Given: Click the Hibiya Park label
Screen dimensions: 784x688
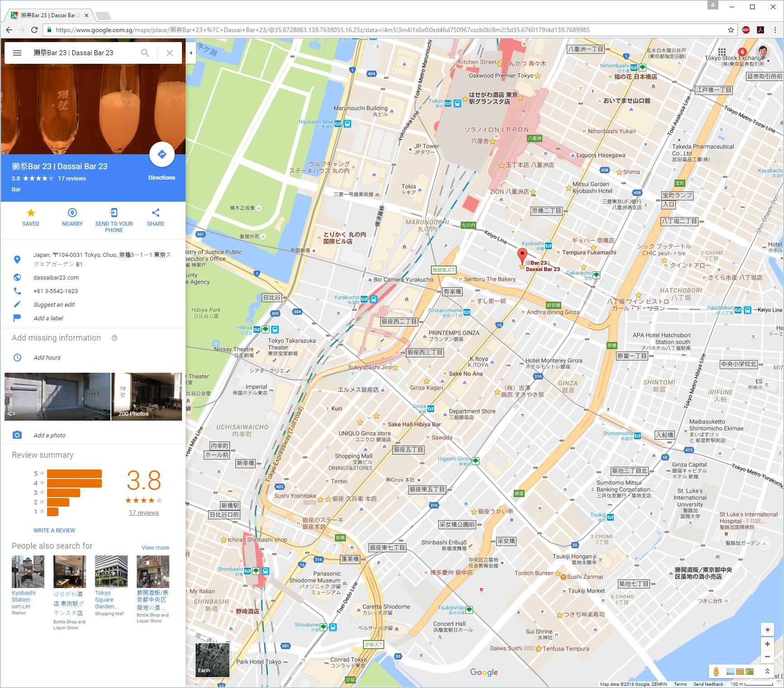Looking at the screenshot, I should point(206,313).
